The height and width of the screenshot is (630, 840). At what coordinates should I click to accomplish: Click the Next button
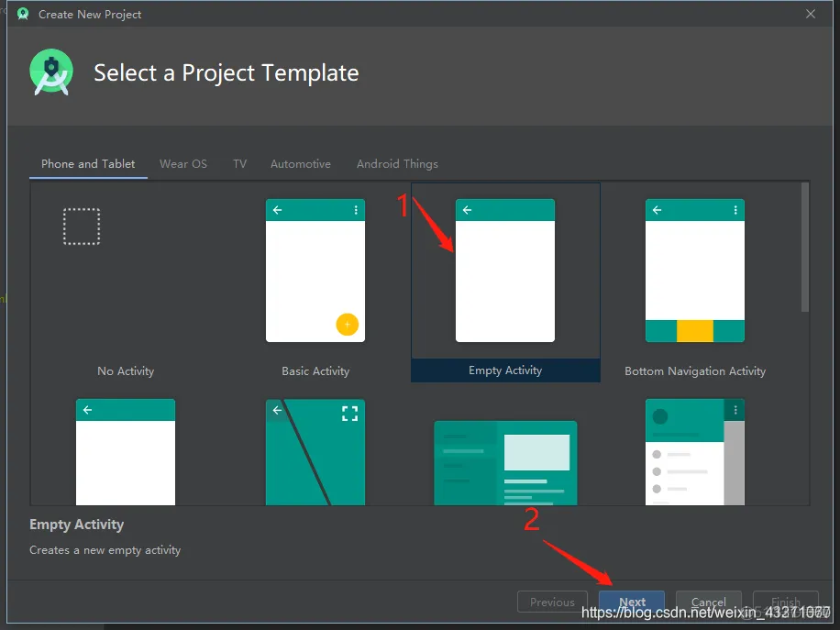[632, 602]
